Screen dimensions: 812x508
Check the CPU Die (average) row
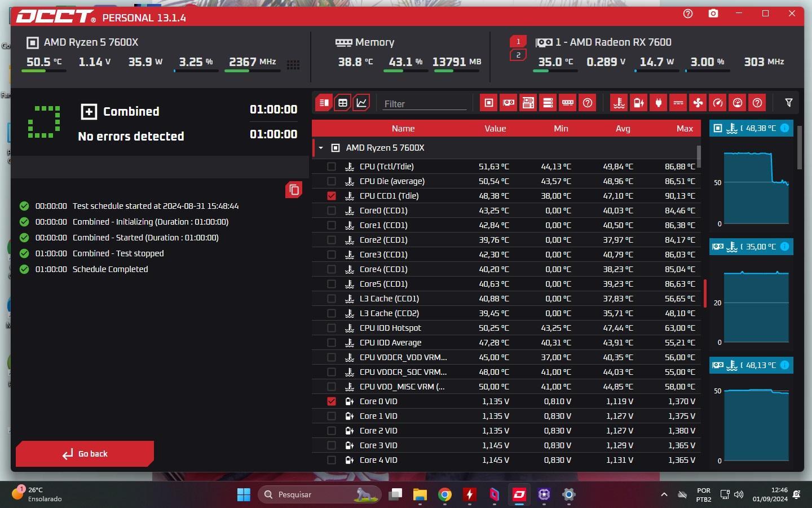coord(332,181)
